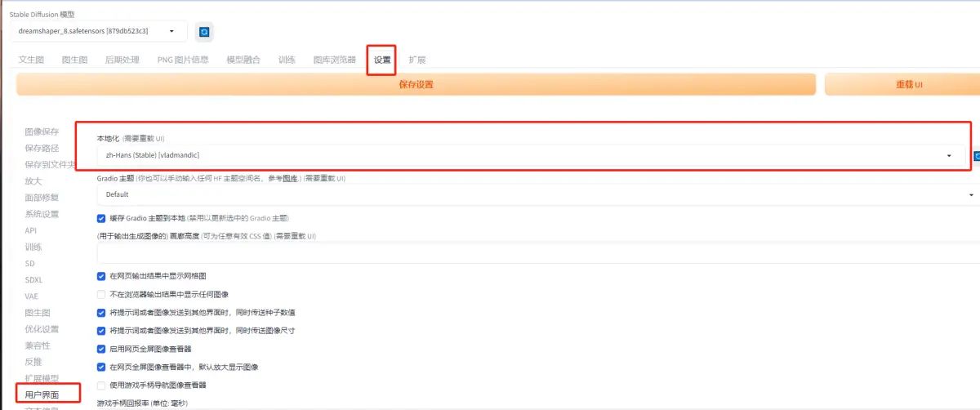The height and width of the screenshot is (410, 980).
Task: Switch to the 图库浏览器 tab
Action: (x=334, y=60)
